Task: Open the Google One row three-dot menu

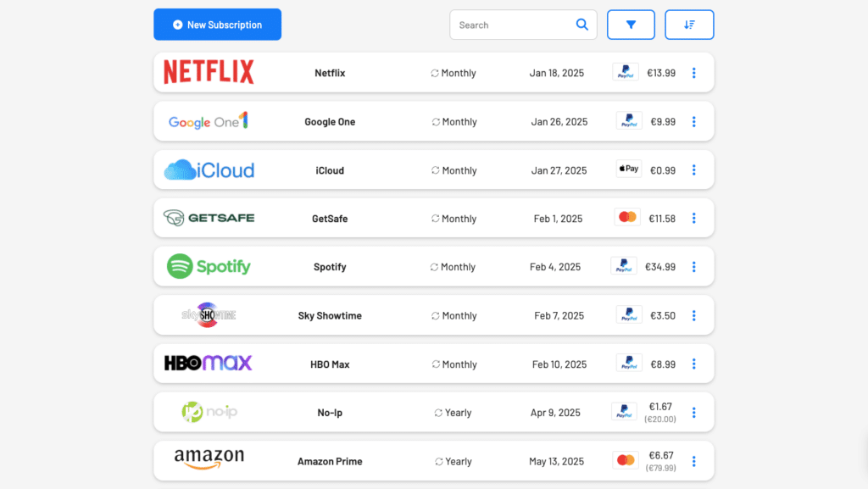Action: click(693, 122)
